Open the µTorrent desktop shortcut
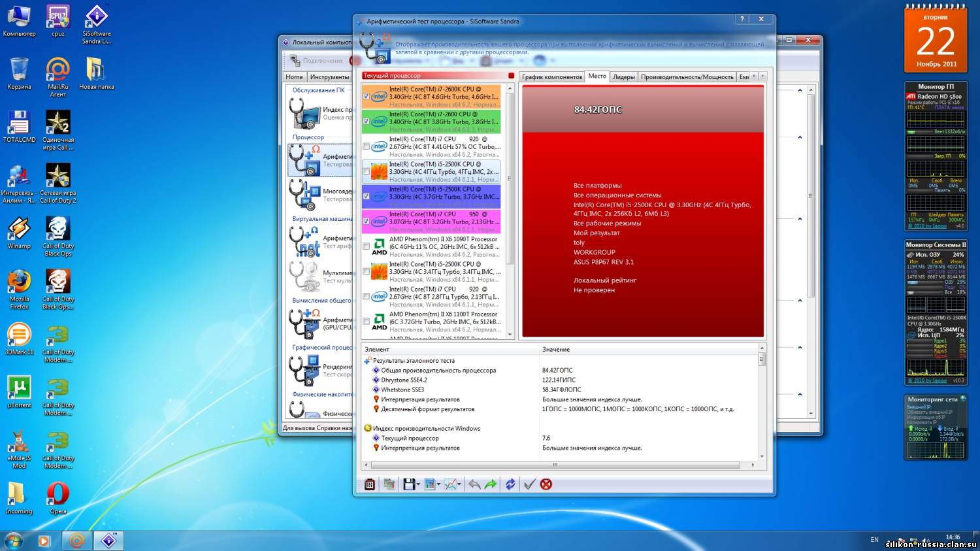The image size is (980, 551). 19,392
